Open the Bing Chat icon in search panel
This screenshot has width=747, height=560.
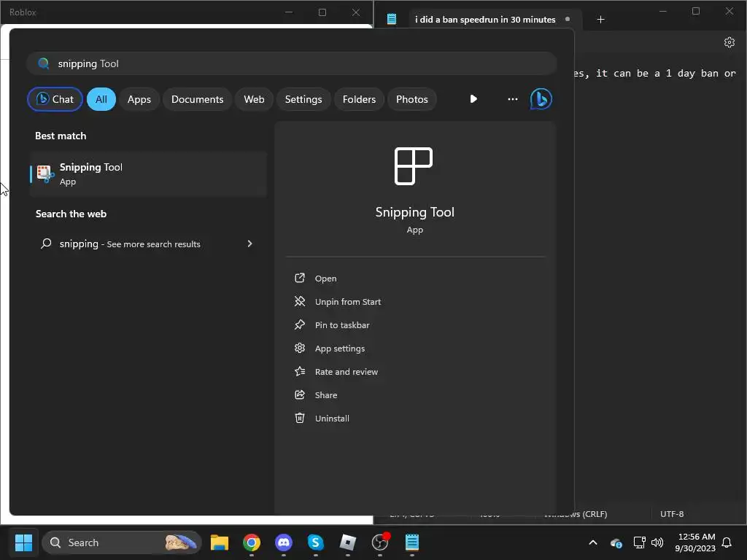[x=541, y=99]
